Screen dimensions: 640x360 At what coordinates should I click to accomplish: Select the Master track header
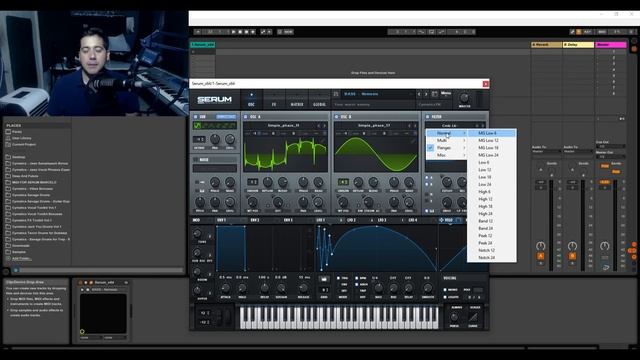[x=611, y=44]
